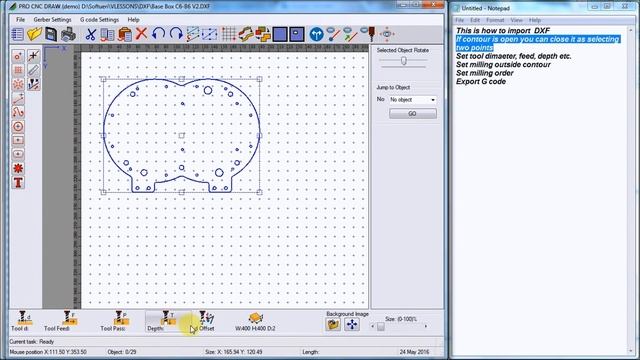Click the orange stacked shapes order icon
640x360 pixels.
point(263,34)
